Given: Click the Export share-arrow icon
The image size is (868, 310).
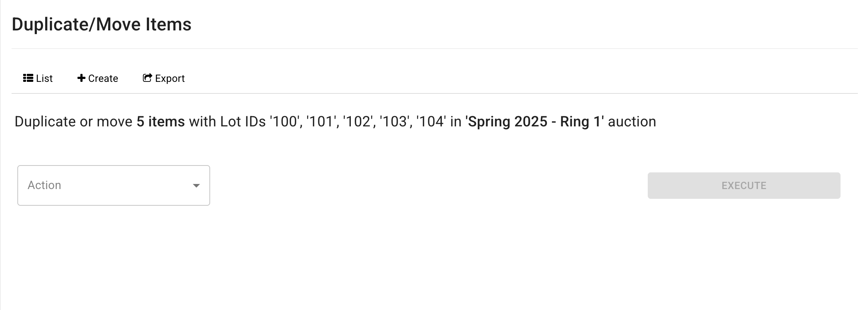Looking at the screenshot, I should (147, 78).
